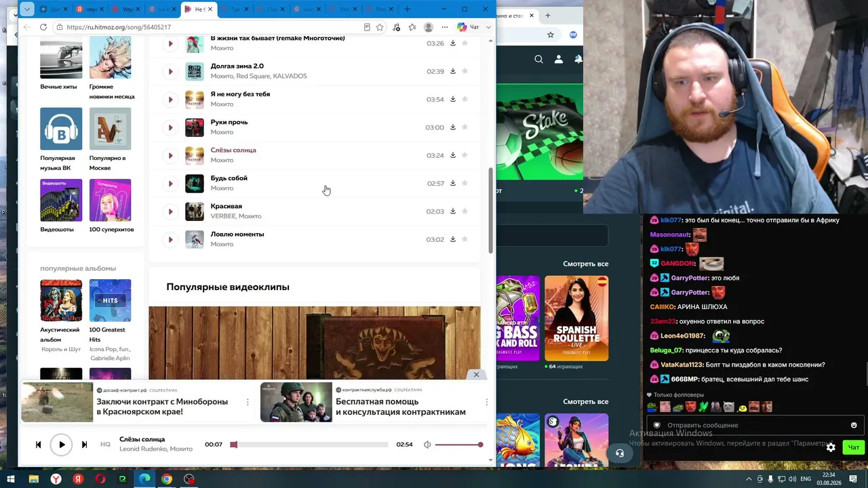
Task: Play the track Долгая зима 2.0
Action: pyautogui.click(x=170, y=71)
